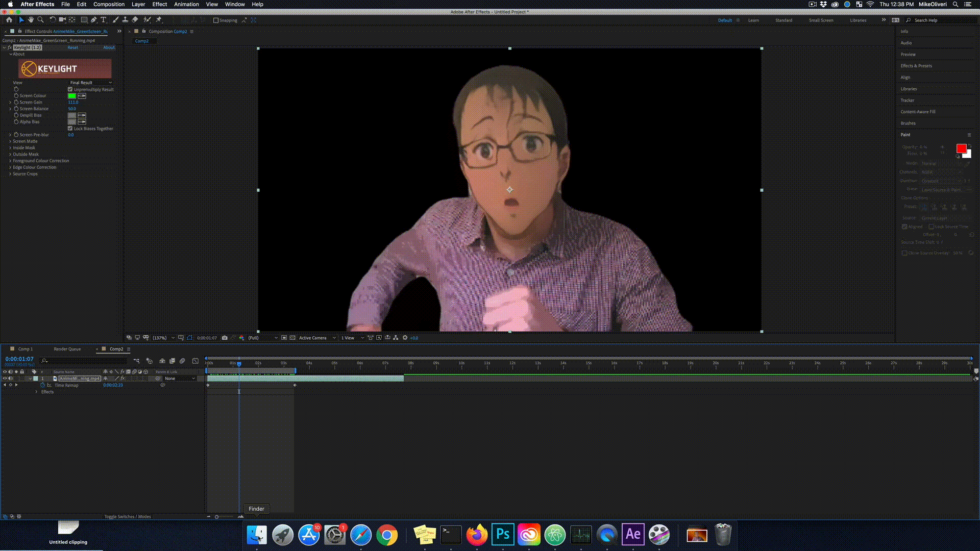This screenshot has height=551, width=980.
Task: Expand Foreground Colour Correction section
Action: click(10, 161)
